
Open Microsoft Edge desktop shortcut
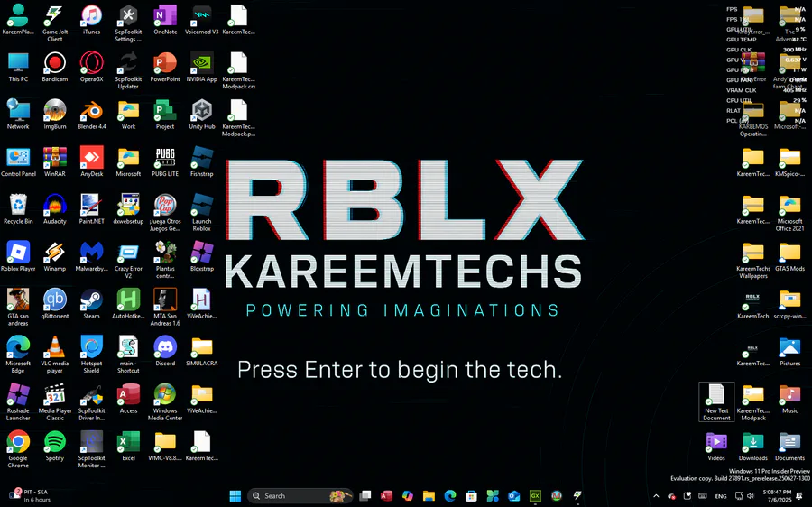(18, 355)
